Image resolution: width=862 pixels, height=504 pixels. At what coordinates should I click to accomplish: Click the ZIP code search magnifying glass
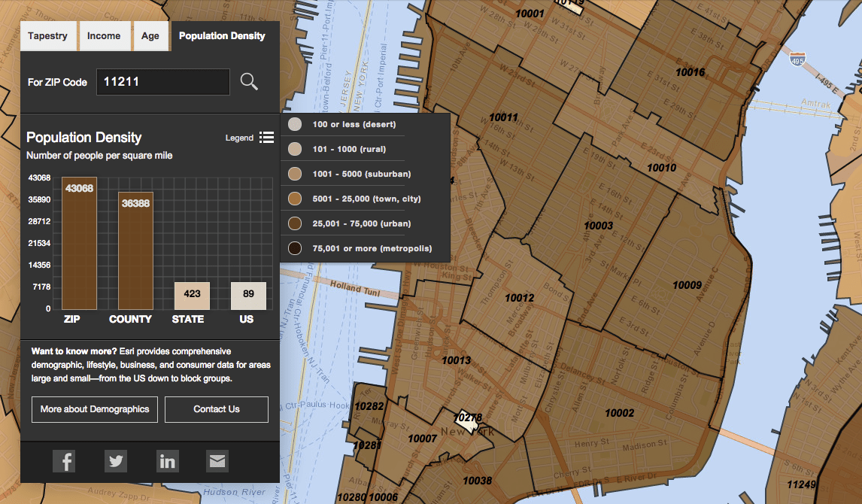tap(249, 82)
